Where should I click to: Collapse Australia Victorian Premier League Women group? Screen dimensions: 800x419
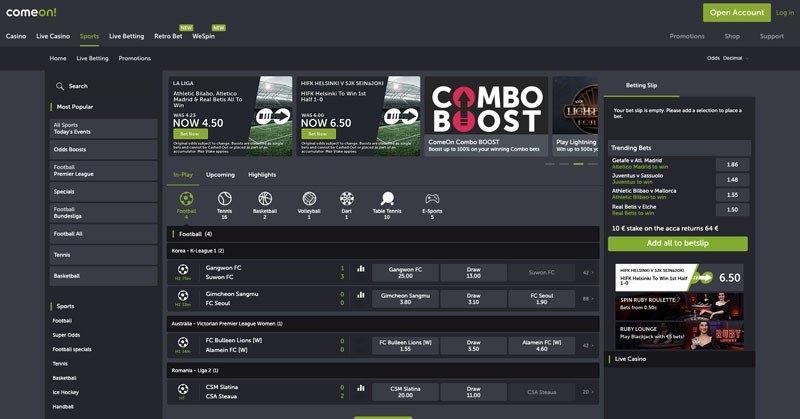[x=383, y=324]
